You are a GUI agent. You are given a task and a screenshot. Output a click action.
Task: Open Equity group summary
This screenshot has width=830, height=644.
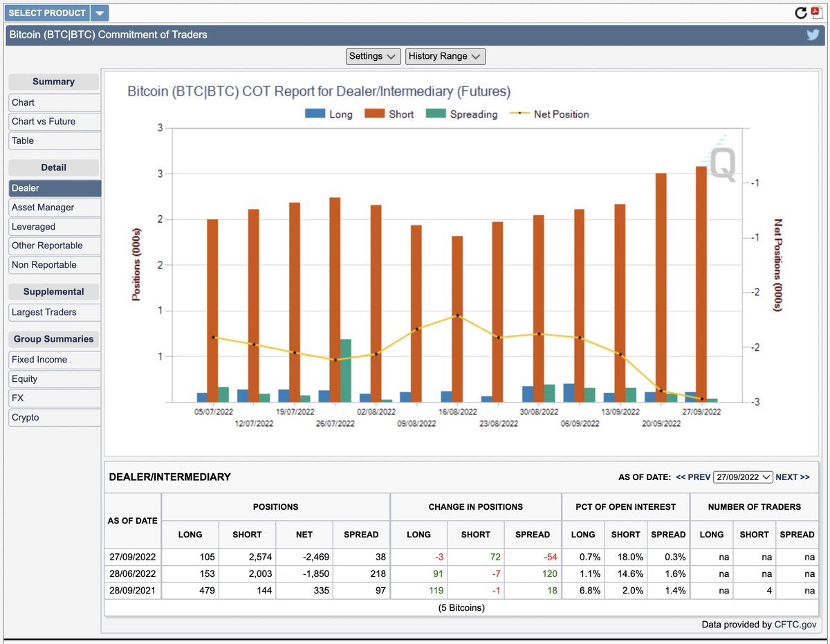55,379
